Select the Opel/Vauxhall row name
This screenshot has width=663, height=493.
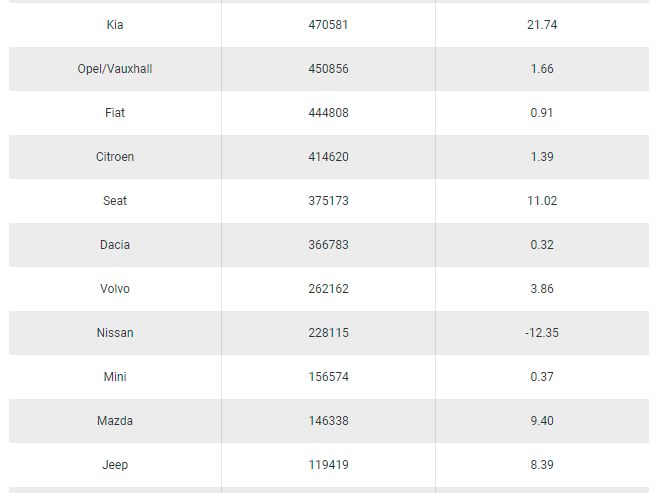click(x=115, y=69)
